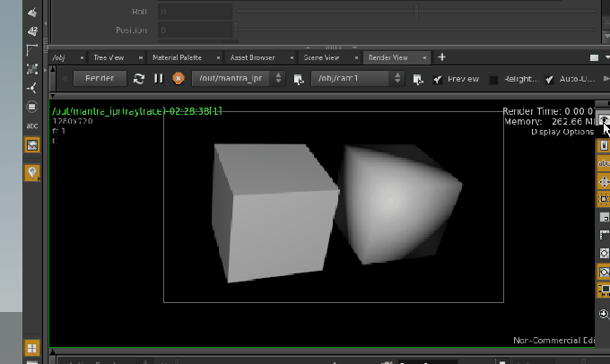Click the Display Options text in render view
Viewport: 610px width, 364px height.
click(x=562, y=132)
